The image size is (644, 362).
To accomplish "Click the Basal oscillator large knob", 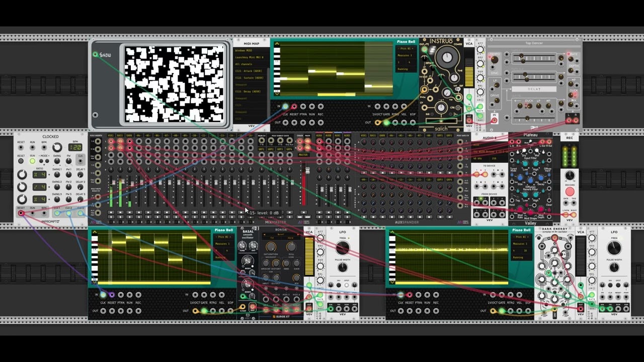I will (x=248, y=261).
